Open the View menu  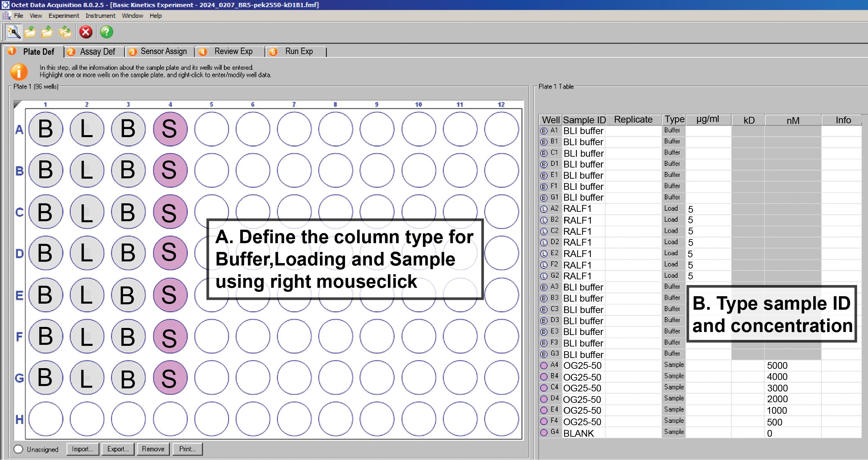tap(36, 16)
